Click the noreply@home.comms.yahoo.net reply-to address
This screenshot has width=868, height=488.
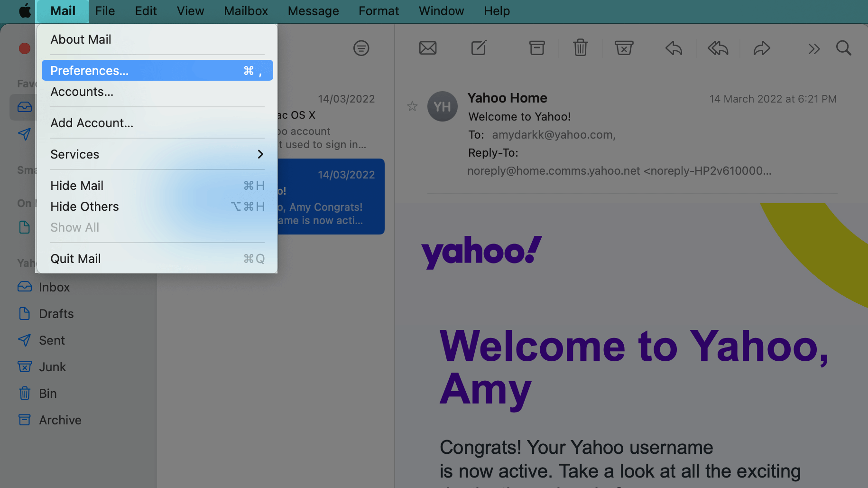tap(619, 171)
